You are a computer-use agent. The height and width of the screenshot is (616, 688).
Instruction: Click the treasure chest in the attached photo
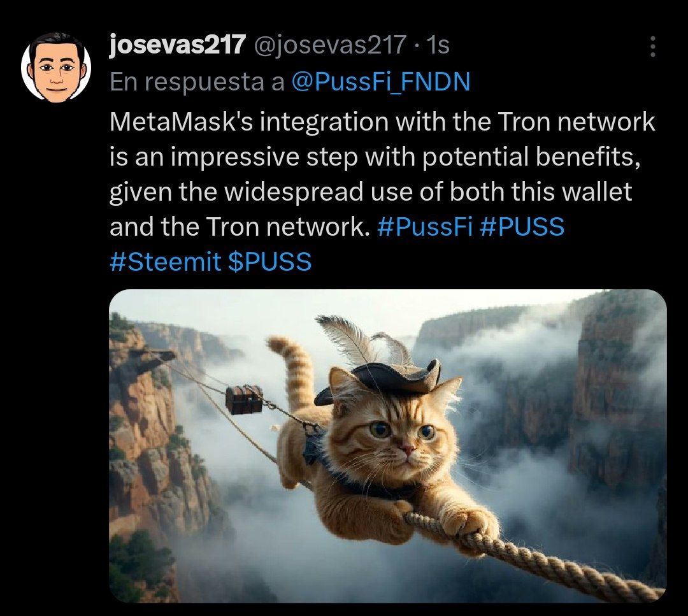coord(245,399)
